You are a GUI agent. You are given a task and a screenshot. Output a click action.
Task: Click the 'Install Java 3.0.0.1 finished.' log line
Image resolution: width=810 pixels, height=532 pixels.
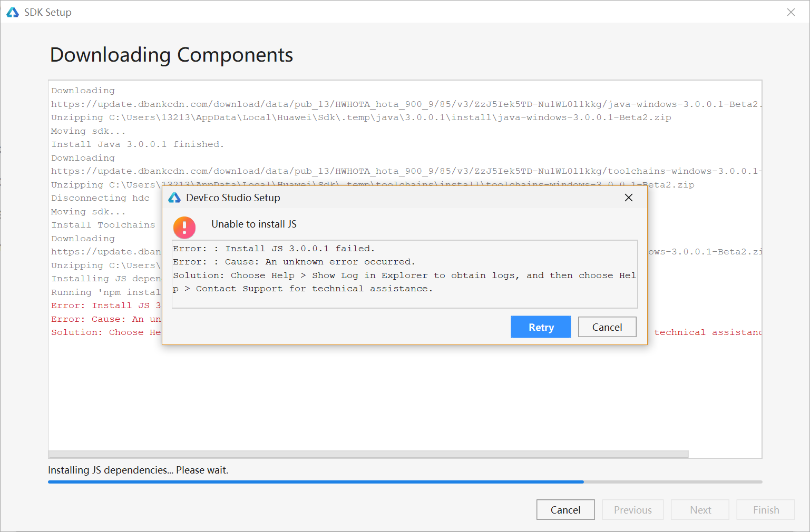click(138, 144)
